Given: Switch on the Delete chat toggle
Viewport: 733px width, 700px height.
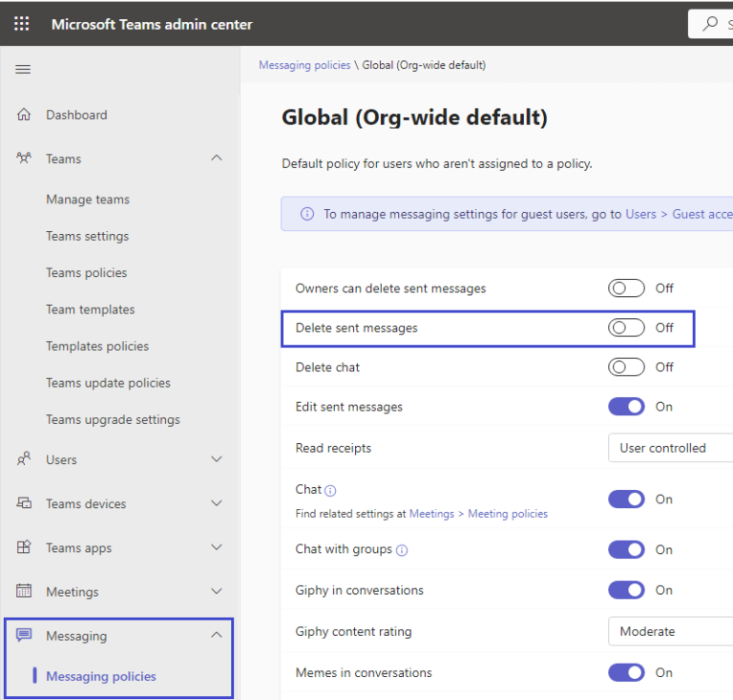Looking at the screenshot, I should (x=626, y=367).
